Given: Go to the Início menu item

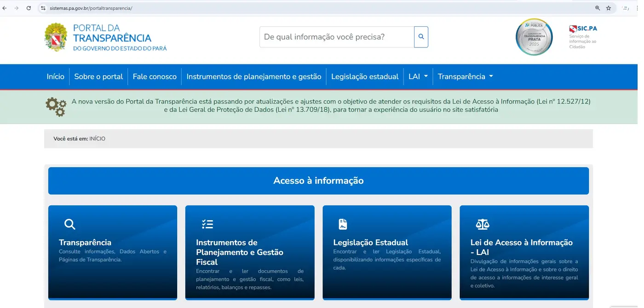Looking at the screenshot, I should click(56, 76).
